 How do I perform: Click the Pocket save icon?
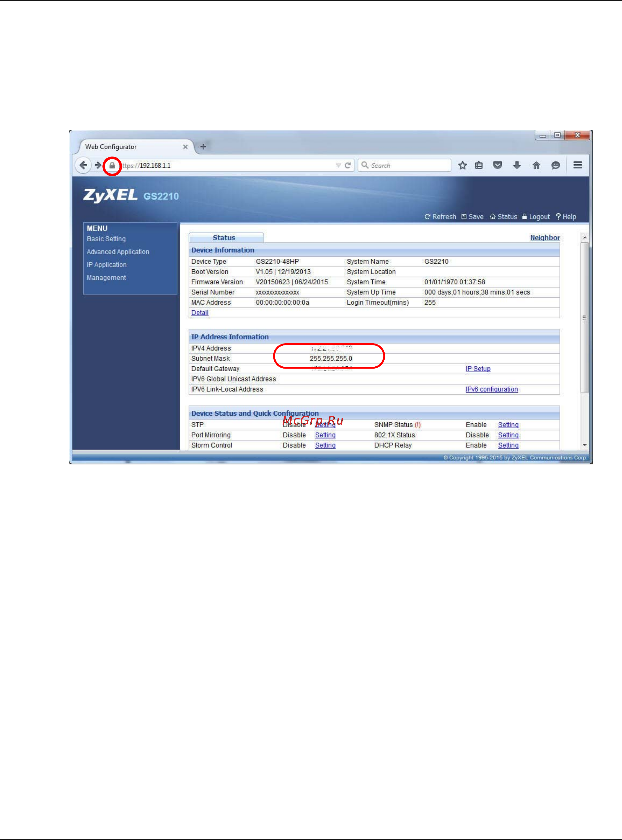tap(497, 165)
